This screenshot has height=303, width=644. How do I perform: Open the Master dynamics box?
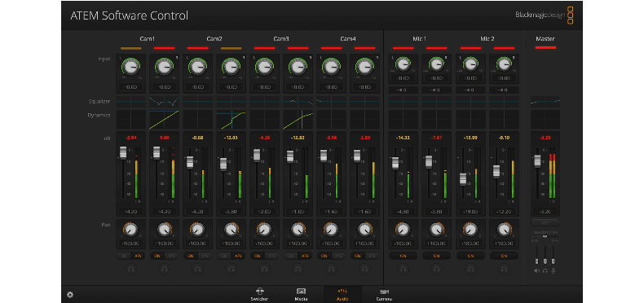545,120
